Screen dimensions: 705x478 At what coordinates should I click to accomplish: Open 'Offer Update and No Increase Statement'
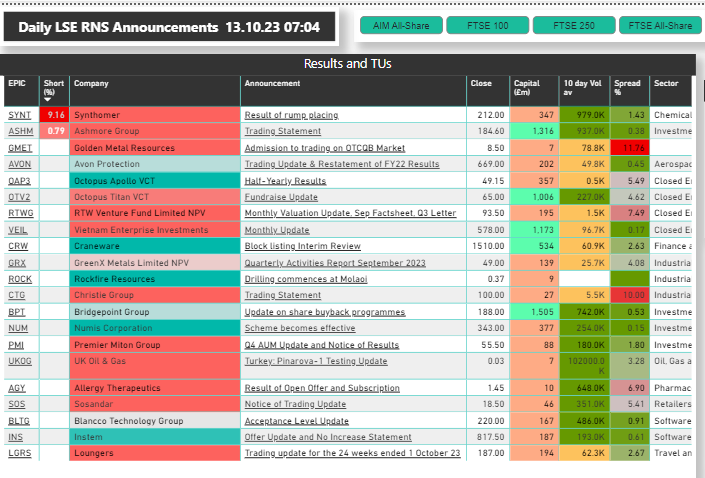328,437
